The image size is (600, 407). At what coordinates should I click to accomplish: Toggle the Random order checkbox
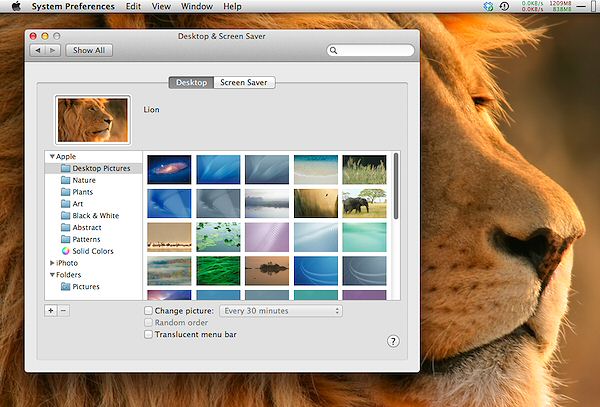(148, 322)
